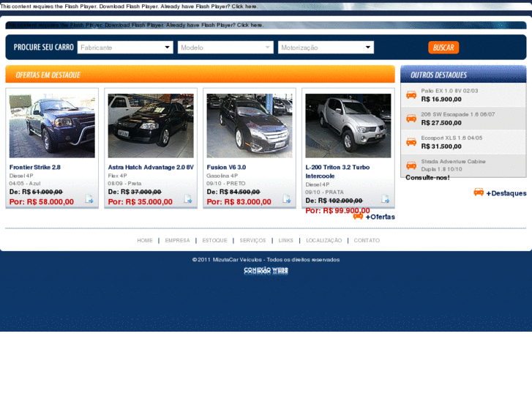Image resolution: width=532 pixels, height=399 pixels.
Task: Click car icon beside Palio EX 1.0
Action: (411, 94)
